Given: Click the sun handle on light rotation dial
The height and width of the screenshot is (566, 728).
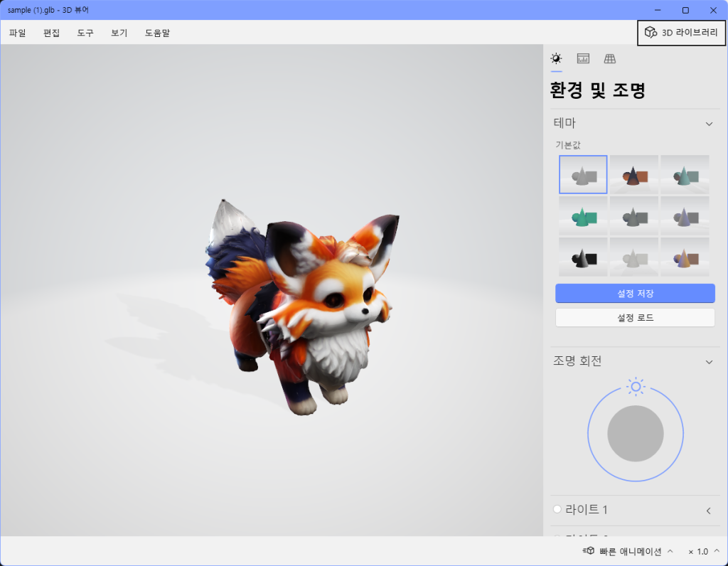Looking at the screenshot, I should 636,387.
